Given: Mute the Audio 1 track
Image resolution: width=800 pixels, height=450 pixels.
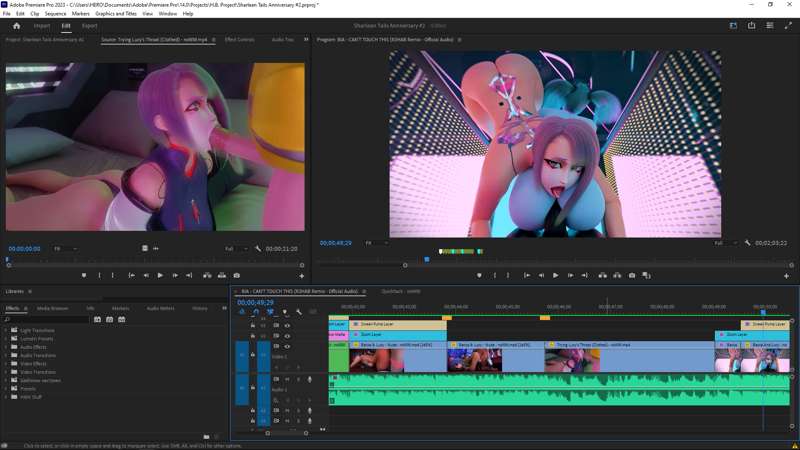Looking at the screenshot, I should point(287,380).
